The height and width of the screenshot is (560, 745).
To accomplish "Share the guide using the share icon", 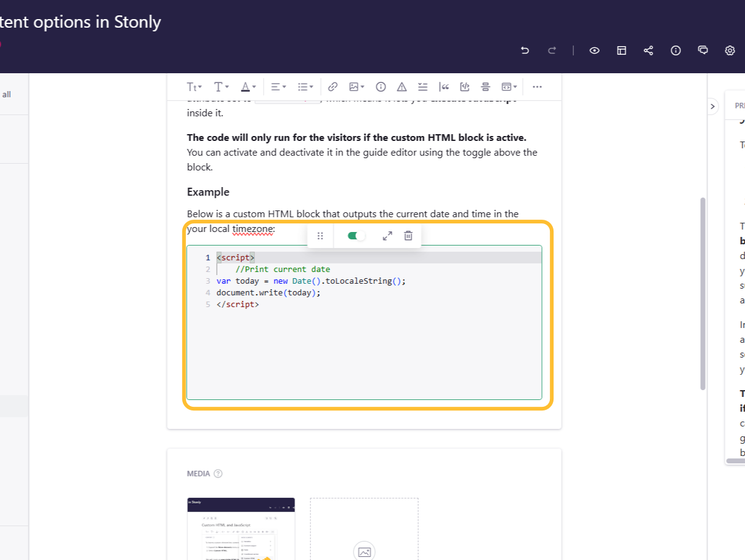I will click(648, 50).
